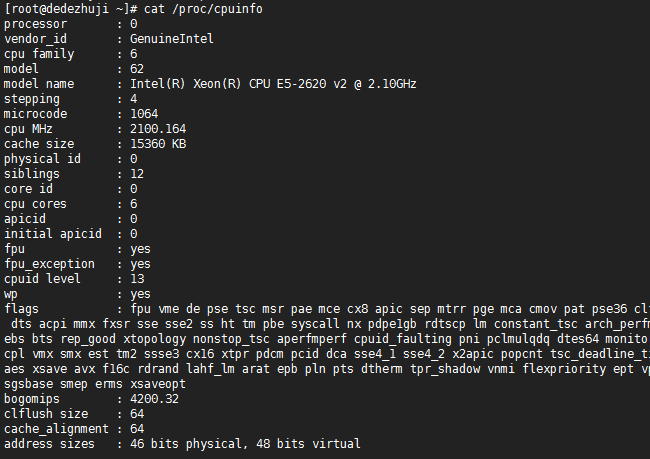Click the siblings value 12
Image resolution: width=650 pixels, height=459 pixels.
click(x=137, y=173)
